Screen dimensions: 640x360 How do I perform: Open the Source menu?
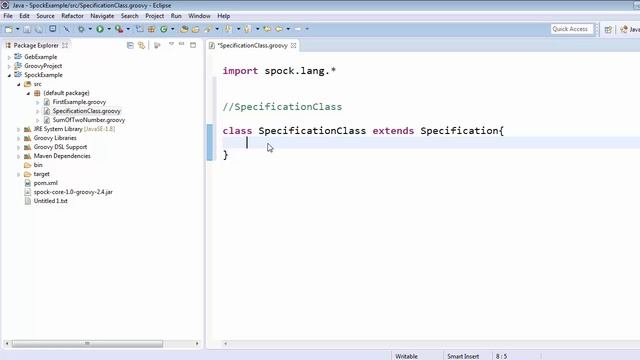coord(45,16)
